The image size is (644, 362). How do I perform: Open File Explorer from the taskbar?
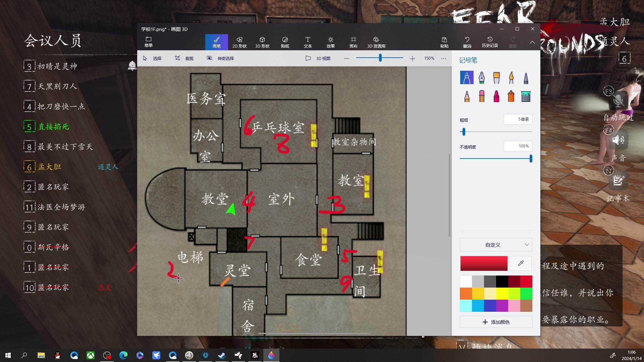41,355
